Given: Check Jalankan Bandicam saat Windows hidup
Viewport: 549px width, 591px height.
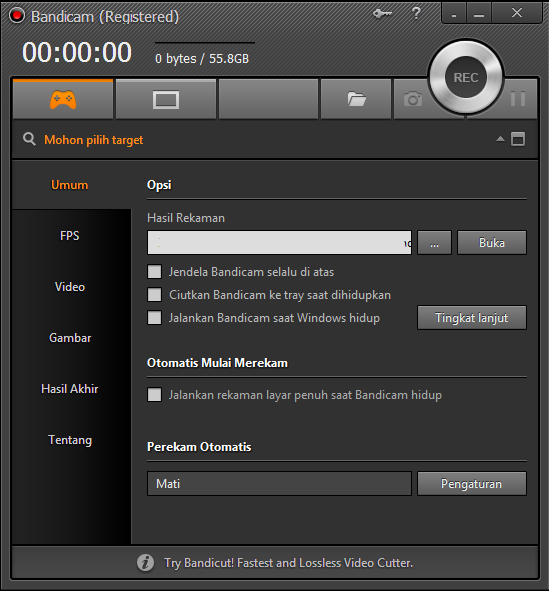Looking at the screenshot, I should [154, 318].
